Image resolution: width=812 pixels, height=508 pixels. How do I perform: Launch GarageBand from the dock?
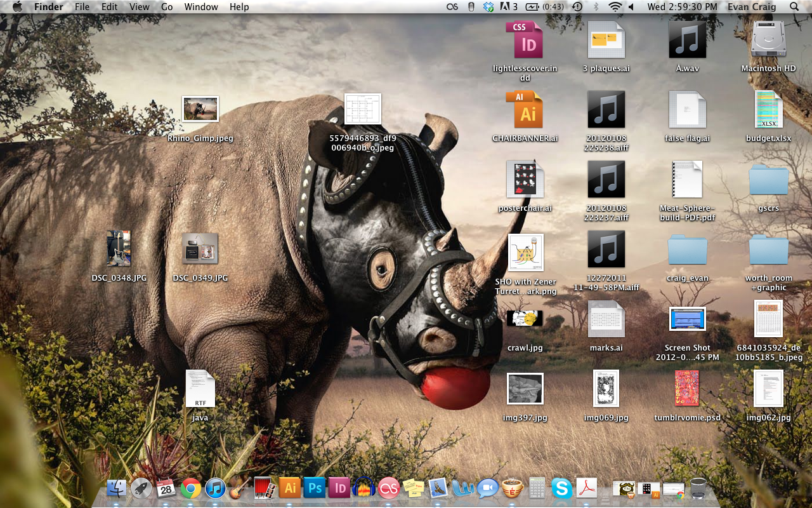(x=239, y=488)
